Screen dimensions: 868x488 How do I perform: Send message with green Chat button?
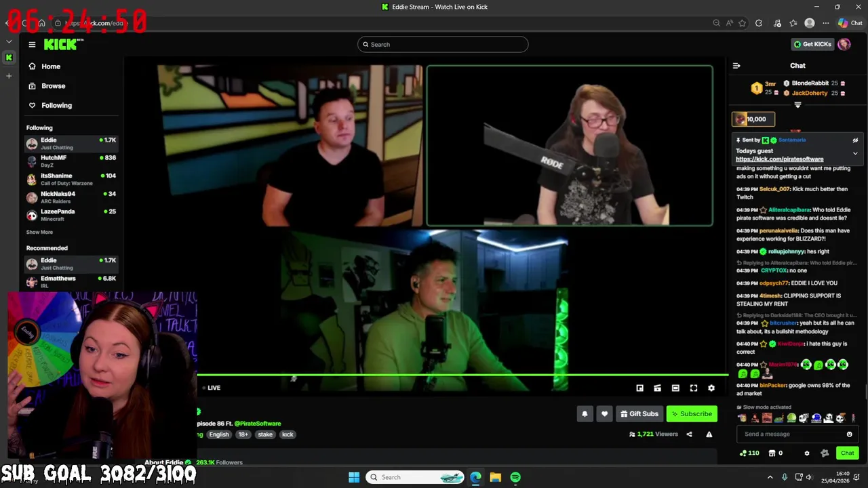click(847, 453)
